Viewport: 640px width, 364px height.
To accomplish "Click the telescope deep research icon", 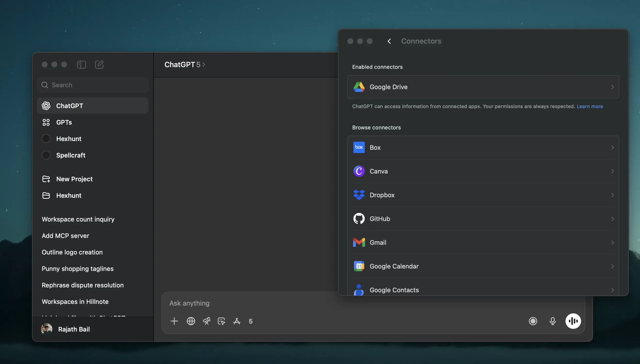I will point(206,321).
